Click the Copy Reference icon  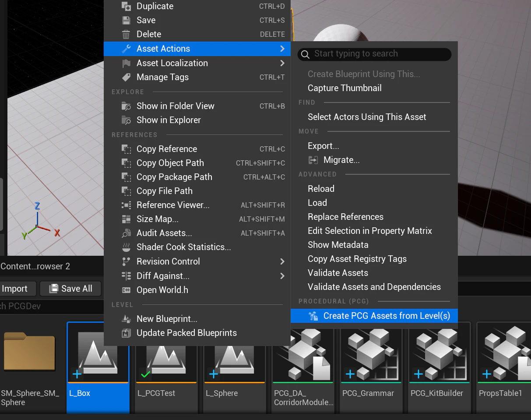126,149
